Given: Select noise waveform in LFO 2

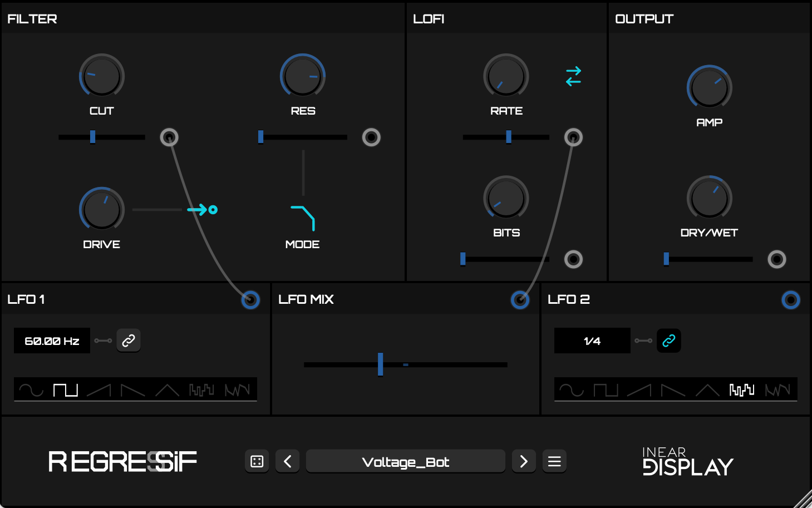Looking at the screenshot, I should point(777,390).
